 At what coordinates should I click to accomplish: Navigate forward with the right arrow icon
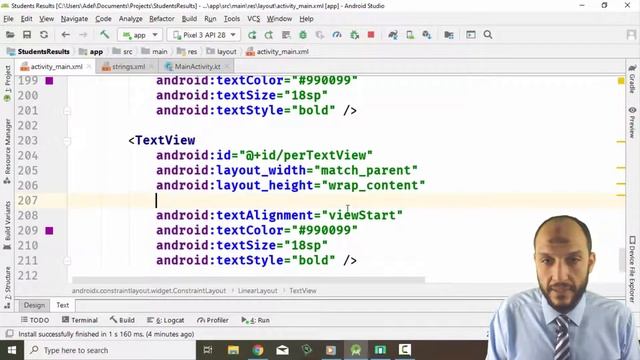83,35
